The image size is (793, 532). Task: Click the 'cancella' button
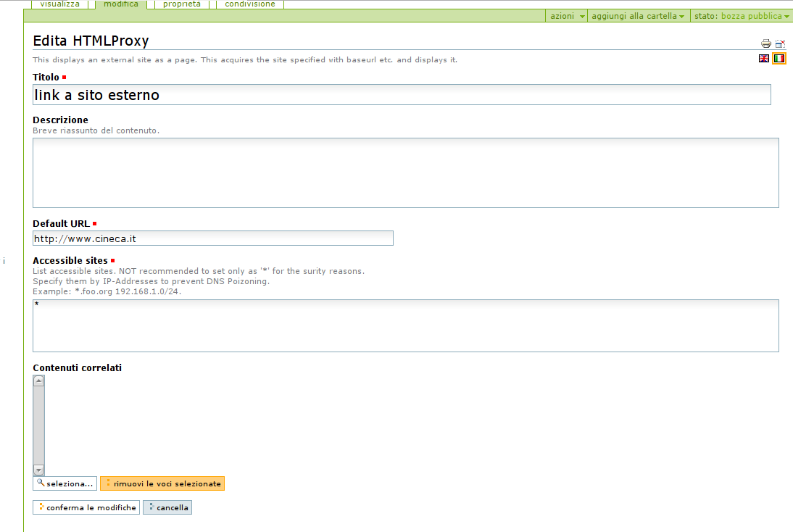click(x=167, y=507)
